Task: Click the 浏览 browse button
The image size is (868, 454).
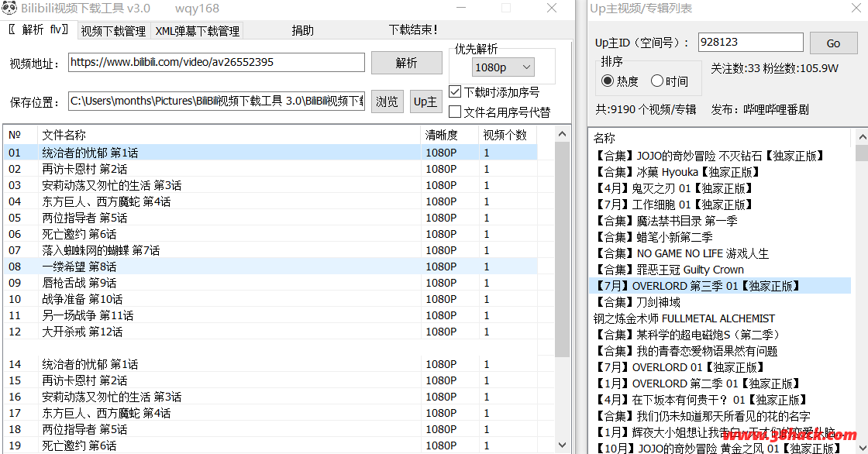Action: pos(387,101)
